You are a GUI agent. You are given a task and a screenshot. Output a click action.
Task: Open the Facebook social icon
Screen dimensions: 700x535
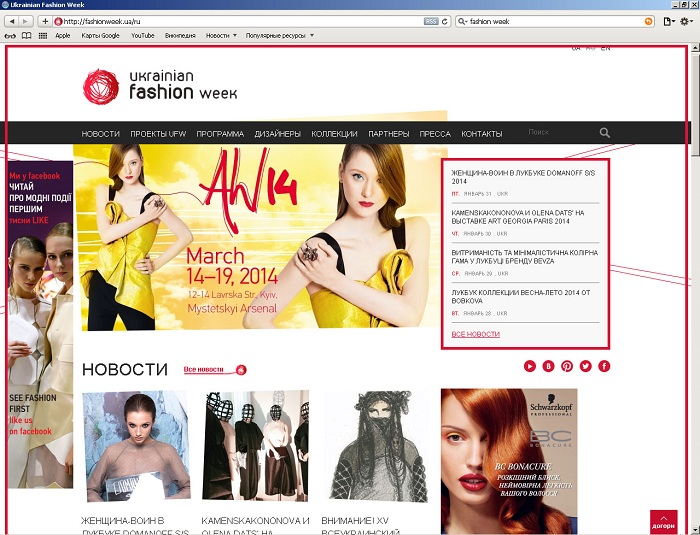(604, 366)
